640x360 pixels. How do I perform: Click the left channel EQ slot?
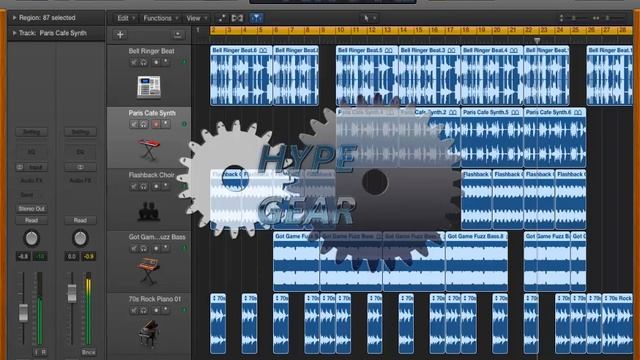tap(31, 152)
